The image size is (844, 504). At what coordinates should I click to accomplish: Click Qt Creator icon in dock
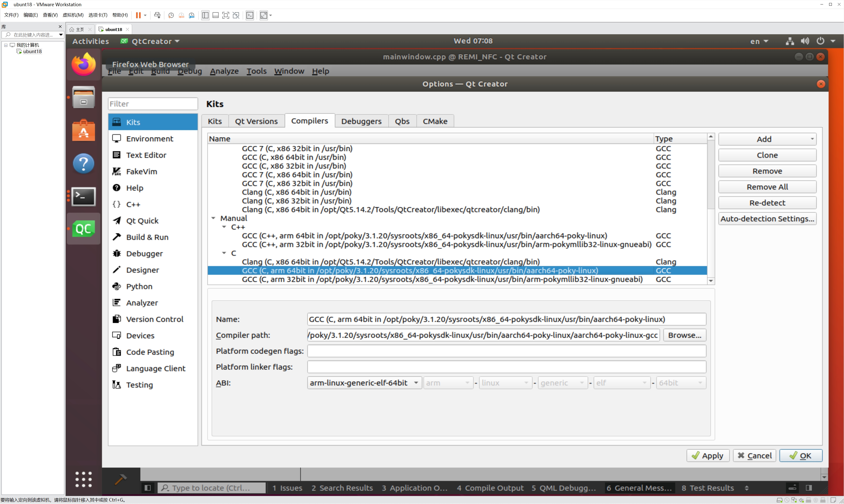point(84,229)
